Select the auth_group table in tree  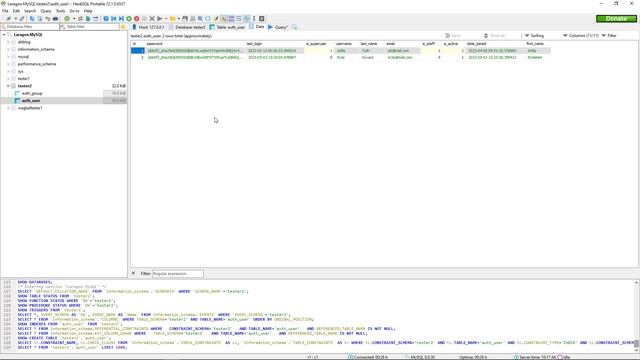coord(32,93)
